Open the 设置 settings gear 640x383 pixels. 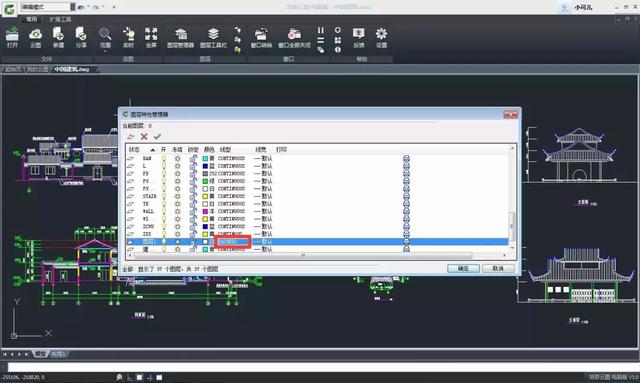point(381,38)
